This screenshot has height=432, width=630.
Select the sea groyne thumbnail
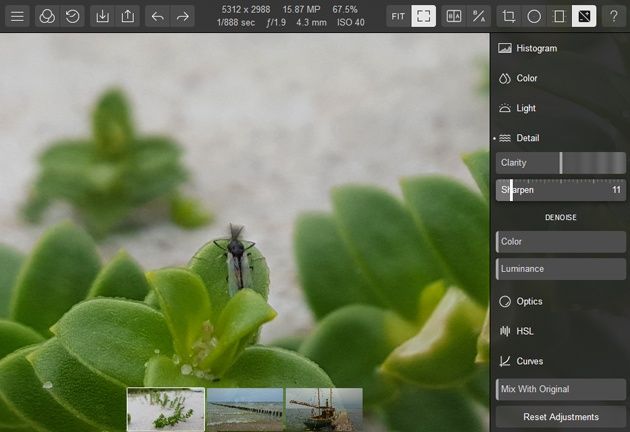tap(245, 409)
